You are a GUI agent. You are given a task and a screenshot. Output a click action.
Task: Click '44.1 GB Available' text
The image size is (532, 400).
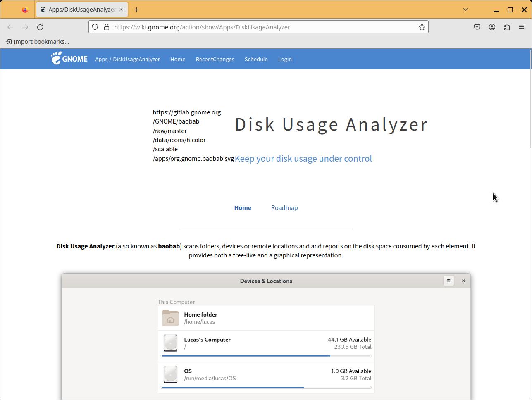coord(349,340)
